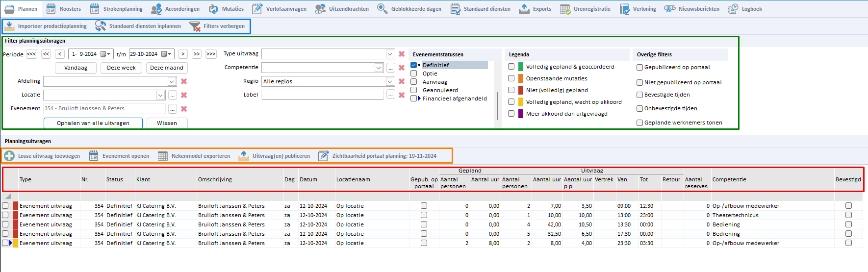The image size is (868, 272).
Task: Open the Exports icon
Action: [524, 9]
